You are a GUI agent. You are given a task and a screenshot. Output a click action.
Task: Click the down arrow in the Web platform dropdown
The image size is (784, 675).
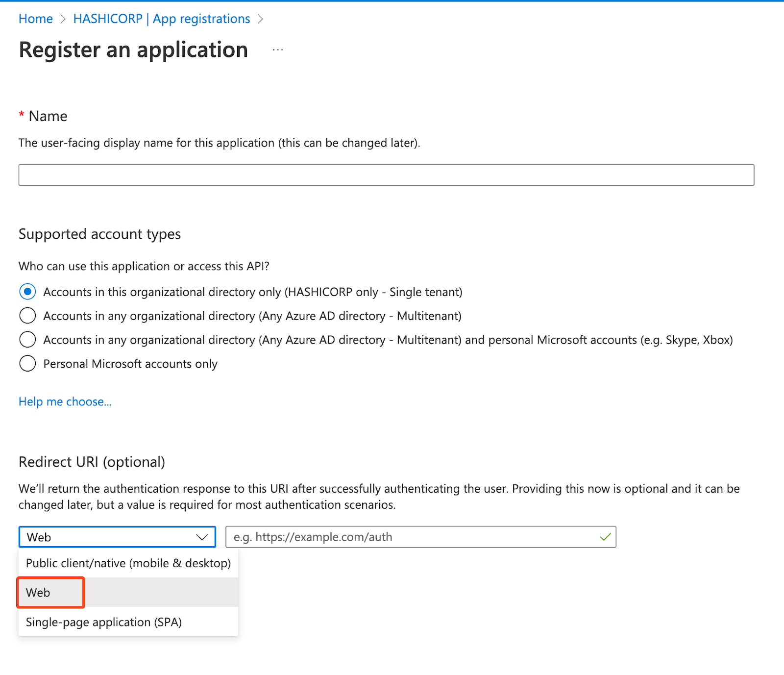tap(202, 537)
